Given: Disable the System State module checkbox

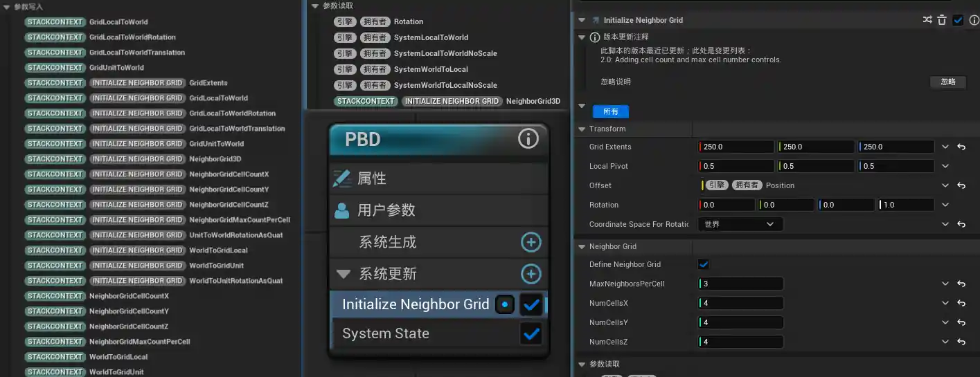Looking at the screenshot, I should coord(531,334).
